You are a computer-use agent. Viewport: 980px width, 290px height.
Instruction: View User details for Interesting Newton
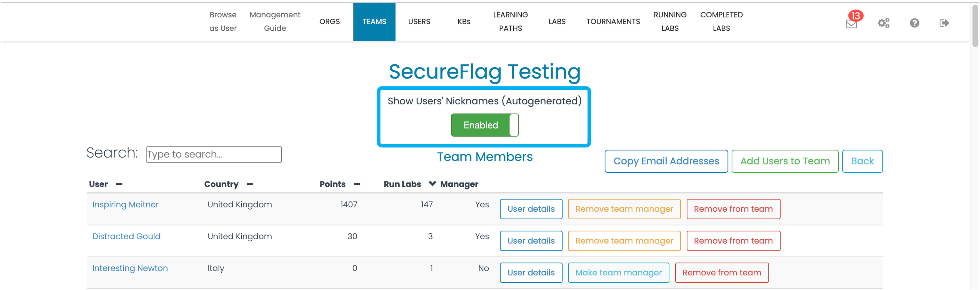(x=531, y=273)
